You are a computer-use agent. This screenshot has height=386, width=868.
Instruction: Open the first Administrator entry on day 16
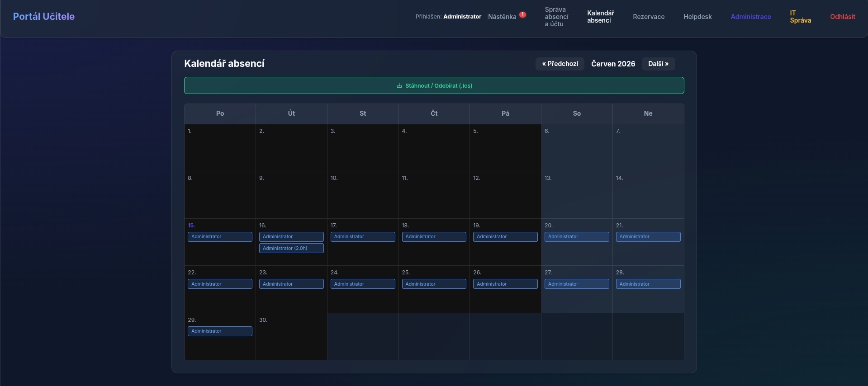click(x=291, y=237)
